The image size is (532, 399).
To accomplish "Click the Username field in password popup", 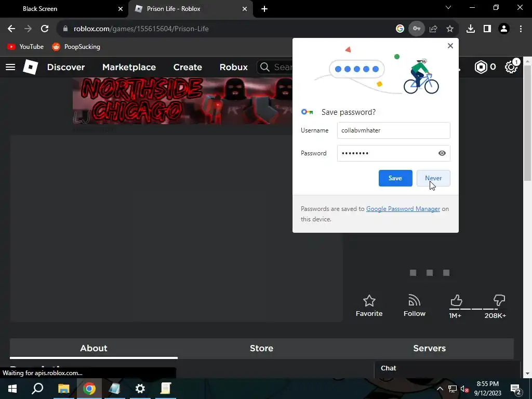I will pos(394,130).
